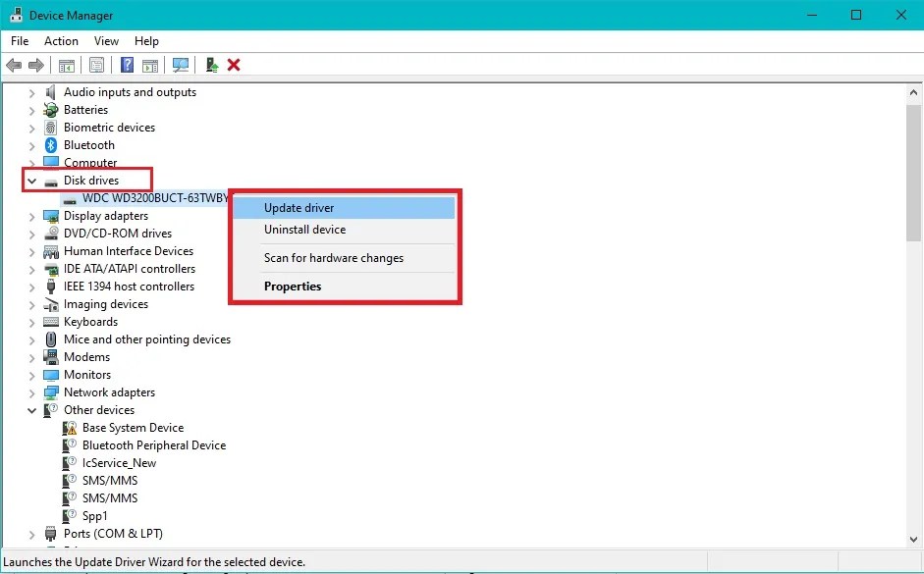Screen dimensions: 924x574
Task: Click the back navigation arrow icon
Action: tap(13, 65)
